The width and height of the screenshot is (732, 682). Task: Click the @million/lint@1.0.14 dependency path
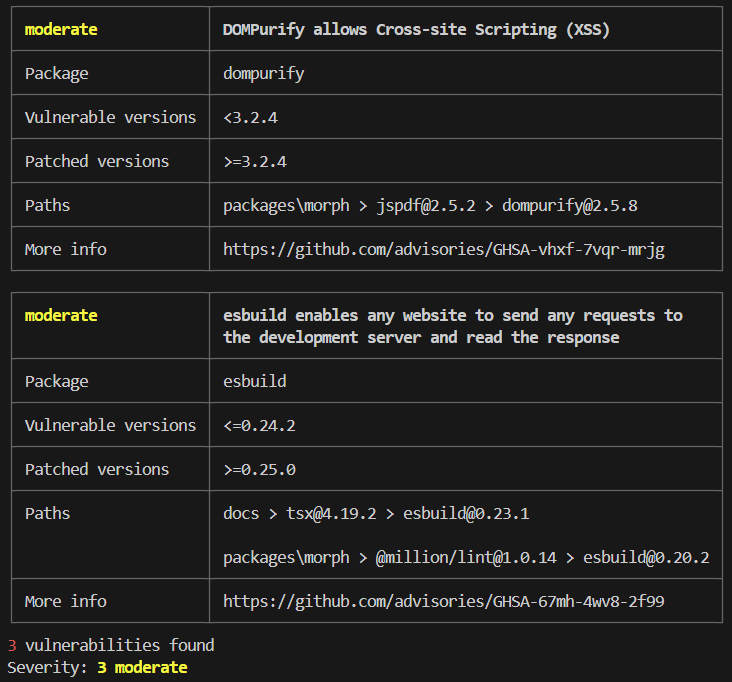(465, 557)
